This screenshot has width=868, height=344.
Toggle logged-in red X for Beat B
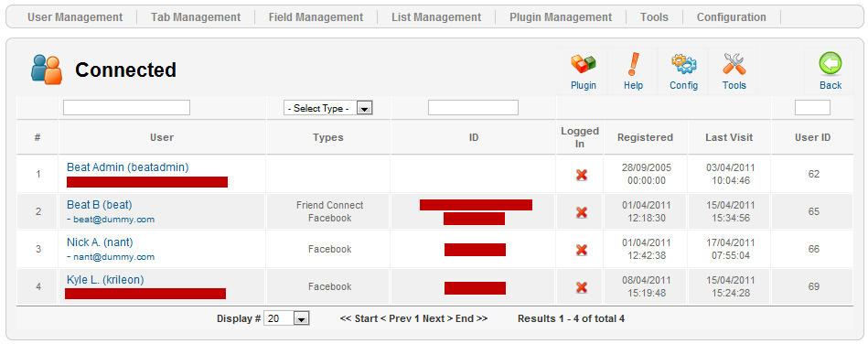coord(581,212)
